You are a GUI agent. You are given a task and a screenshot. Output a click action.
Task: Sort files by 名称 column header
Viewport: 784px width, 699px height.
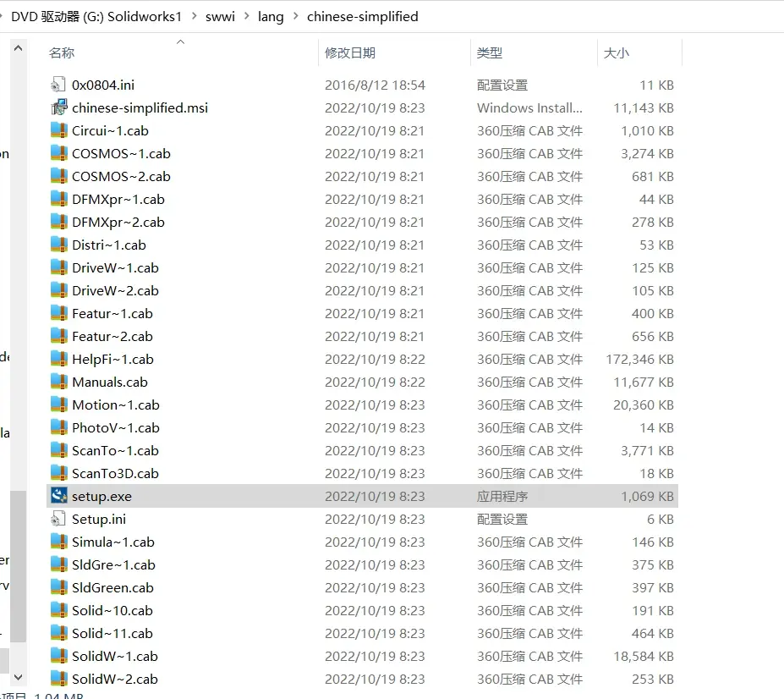(62, 53)
